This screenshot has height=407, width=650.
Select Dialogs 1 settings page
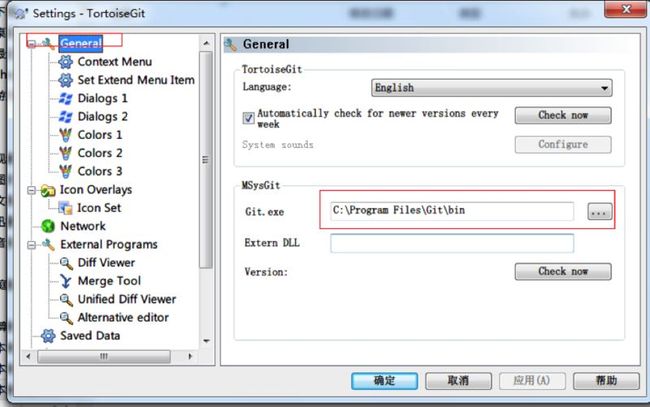pos(102,98)
